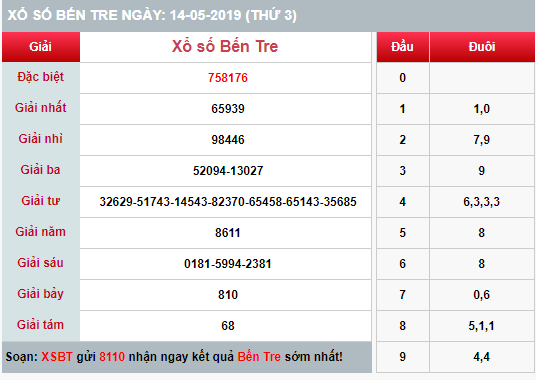
Task: Select the fifth prize number 8611
Action: (x=228, y=233)
